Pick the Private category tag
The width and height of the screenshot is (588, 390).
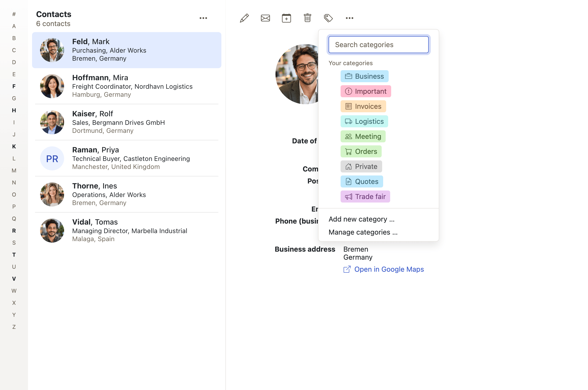(361, 166)
